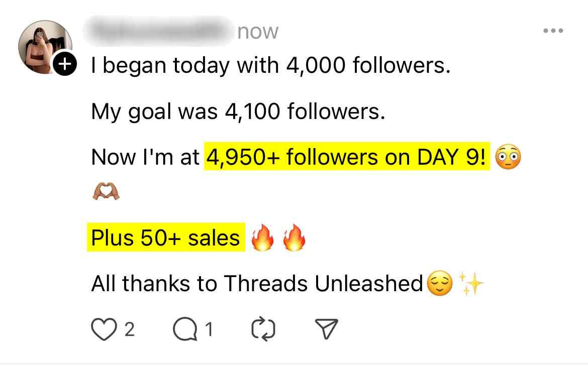Like the post with the heart icon
Viewport: 588px width, 371px height.
103,329
